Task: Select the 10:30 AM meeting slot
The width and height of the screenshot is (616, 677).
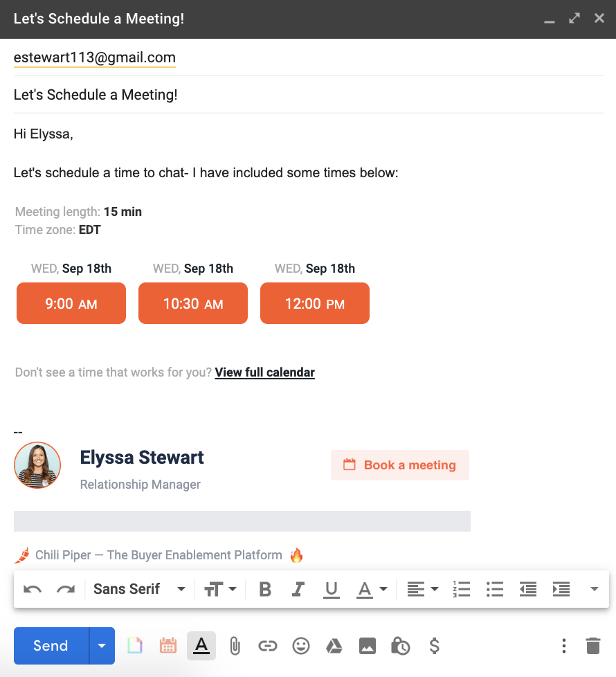Action: [192, 303]
